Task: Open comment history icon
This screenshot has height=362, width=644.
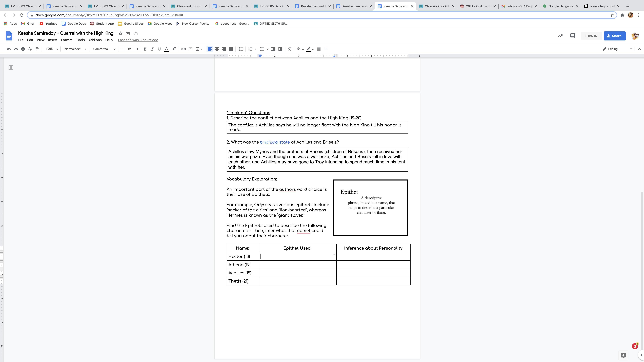Action: pyautogui.click(x=573, y=36)
